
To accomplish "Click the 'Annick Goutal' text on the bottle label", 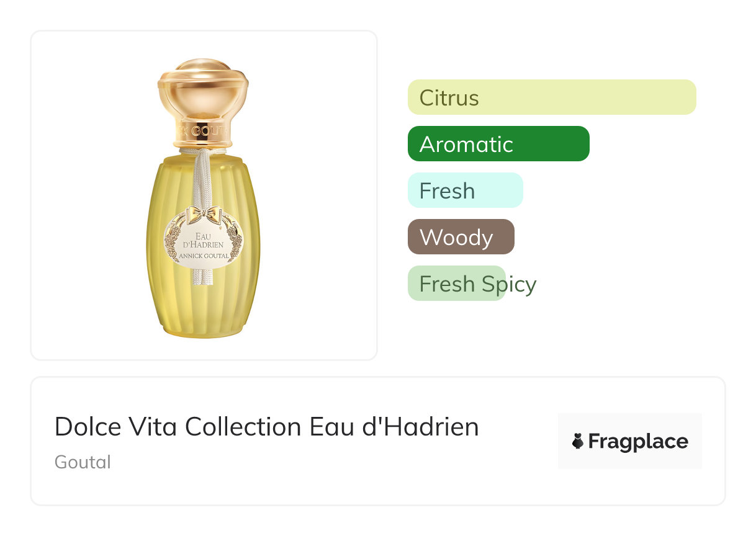I will click(204, 256).
